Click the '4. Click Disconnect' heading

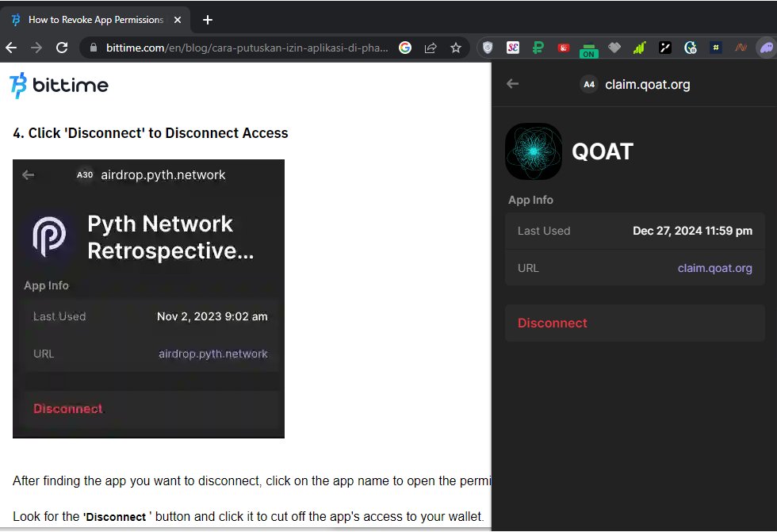pyautogui.click(x=151, y=132)
